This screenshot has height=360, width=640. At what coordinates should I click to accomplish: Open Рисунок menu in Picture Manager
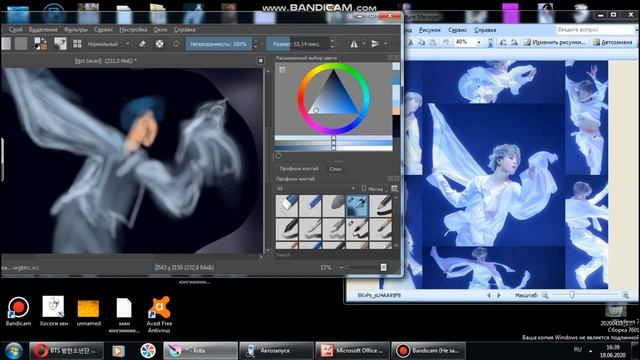(429, 30)
